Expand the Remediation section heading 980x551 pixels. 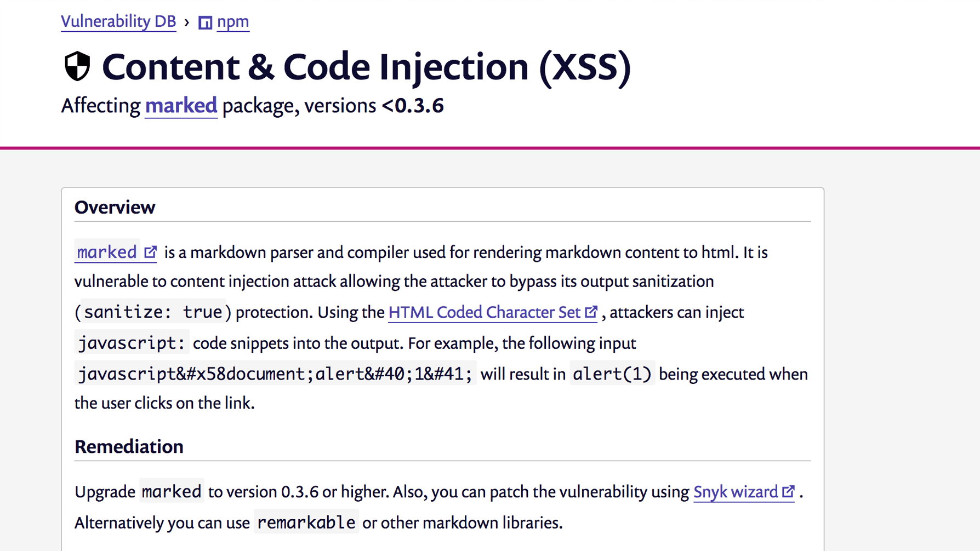point(128,446)
